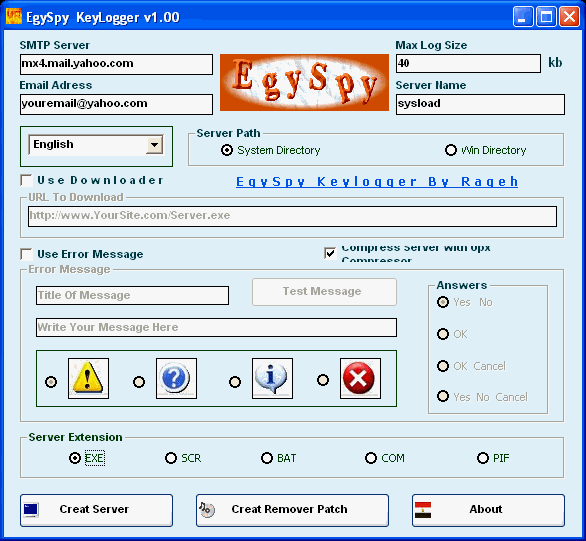Click the warning triangle icon
This screenshot has width=586, height=541.
[x=88, y=378]
